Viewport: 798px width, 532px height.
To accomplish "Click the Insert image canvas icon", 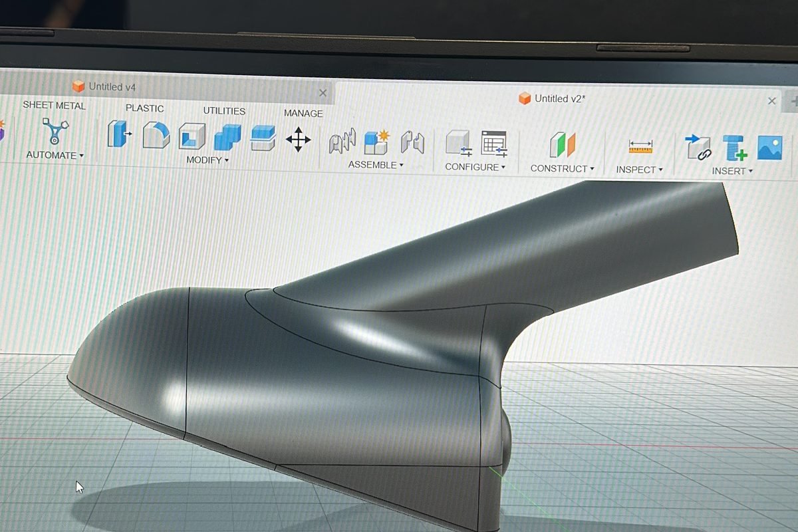I will [x=769, y=148].
